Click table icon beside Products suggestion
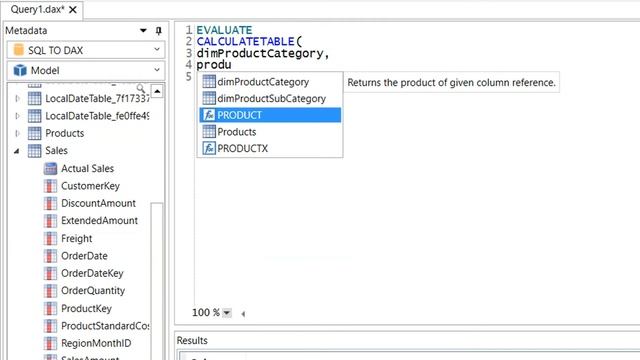The image size is (640, 360). click(x=209, y=132)
